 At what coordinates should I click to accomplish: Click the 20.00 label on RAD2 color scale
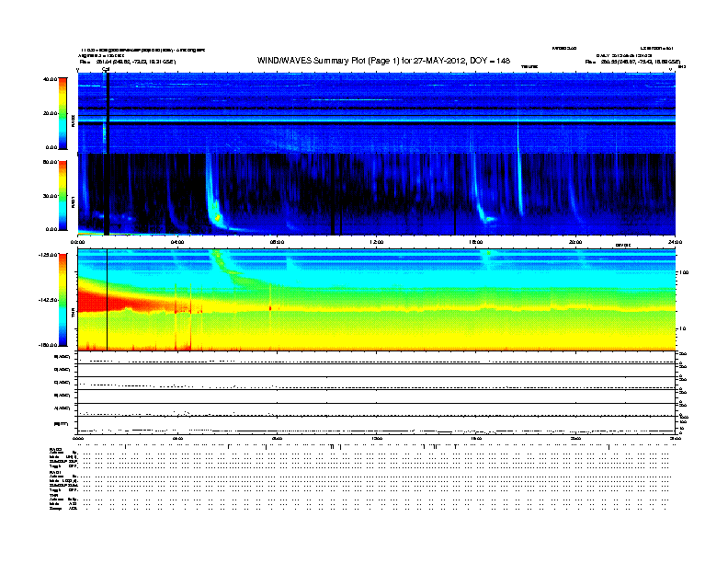50,113
